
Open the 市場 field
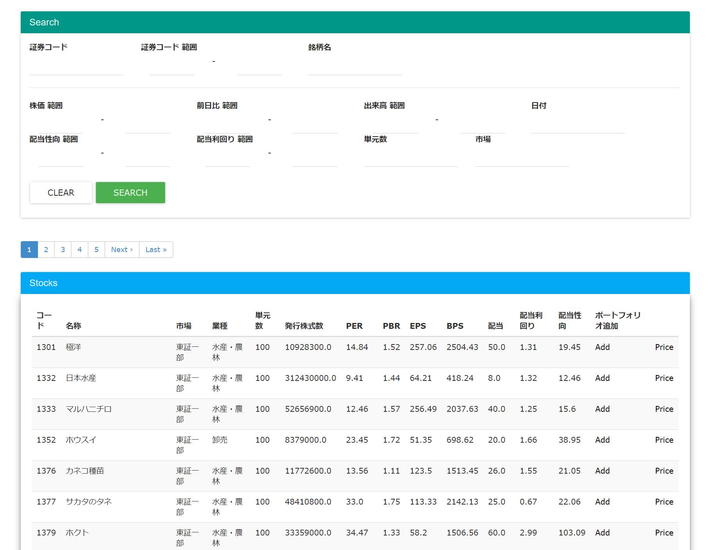(522, 158)
